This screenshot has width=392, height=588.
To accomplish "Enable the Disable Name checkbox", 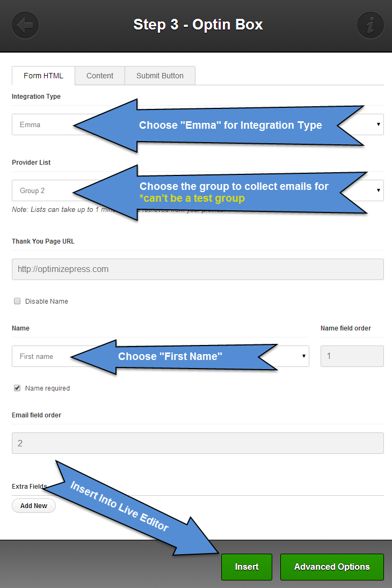I will tap(17, 301).
